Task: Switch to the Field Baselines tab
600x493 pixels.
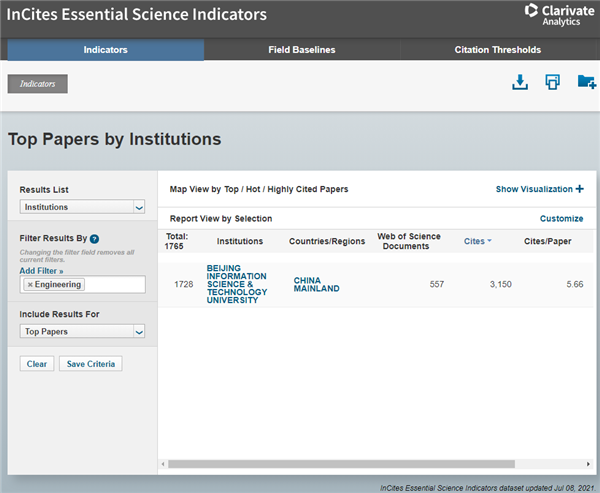Action: pyautogui.click(x=301, y=50)
